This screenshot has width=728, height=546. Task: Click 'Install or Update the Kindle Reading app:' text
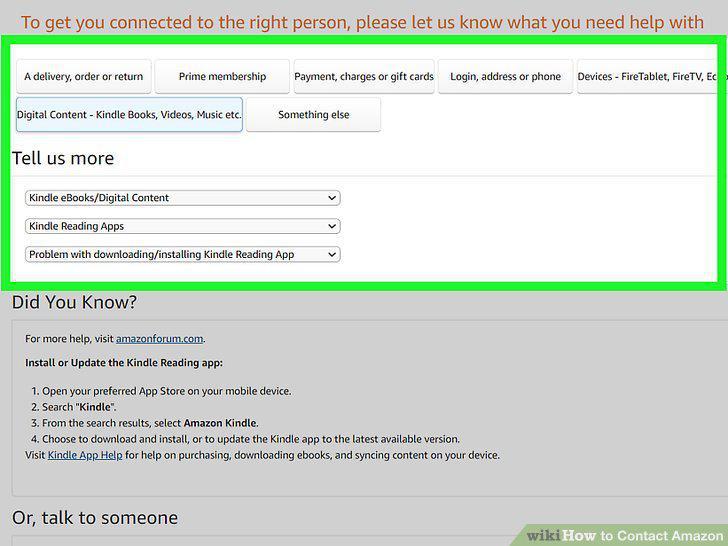[124, 363]
